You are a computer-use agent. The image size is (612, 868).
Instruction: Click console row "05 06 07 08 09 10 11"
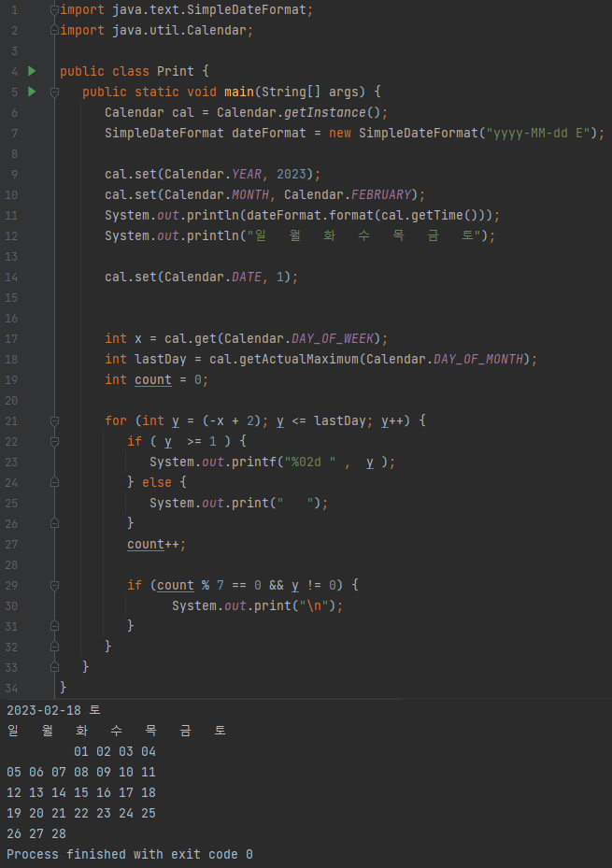81,772
